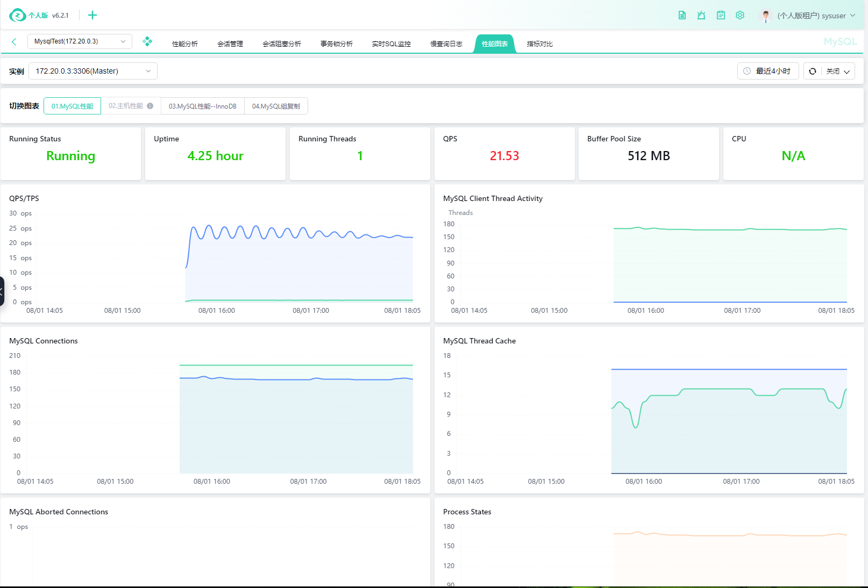
Task: Select the 指标对比 tab
Action: click(x=540, y=44)
